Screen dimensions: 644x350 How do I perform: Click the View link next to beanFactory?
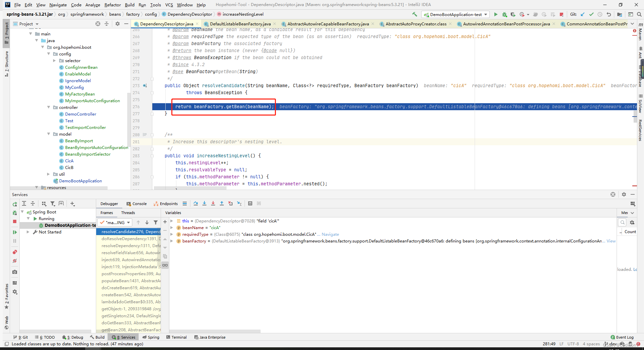[x=611, y=241]
